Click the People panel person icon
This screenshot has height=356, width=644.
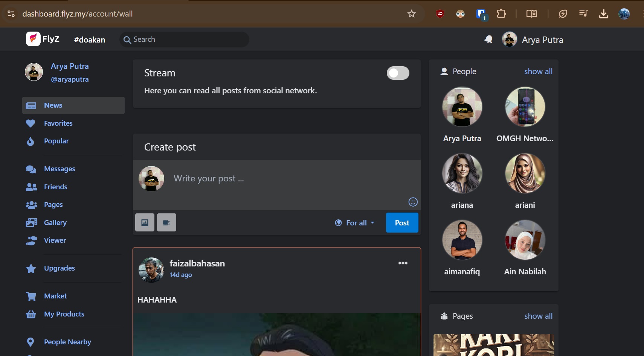point(444,72)
